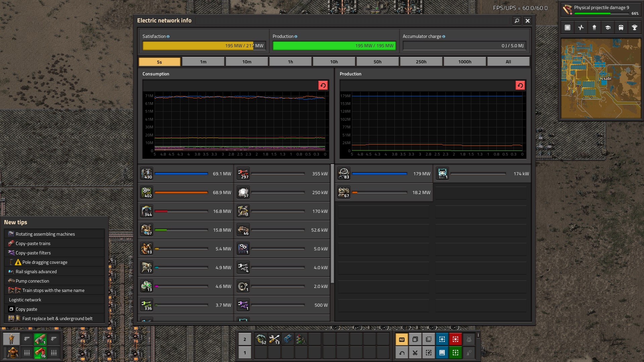This screenshot has width=644, height=362.
Task: Click the consumption list scrollbar
Action: click(332, 224)
